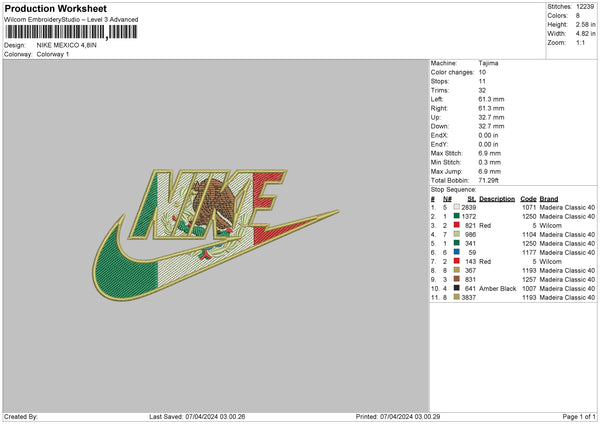Click the Stitches value '12239'

click(585, 7)
